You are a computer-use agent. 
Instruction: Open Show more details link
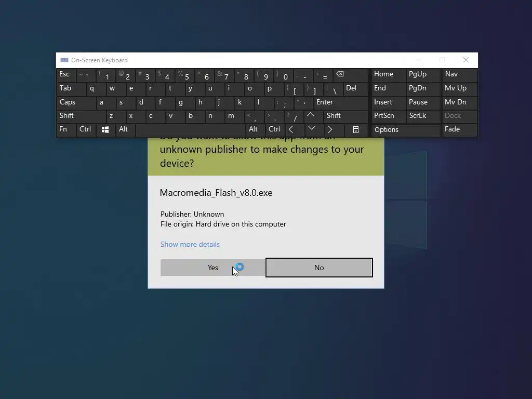(190, 244)
